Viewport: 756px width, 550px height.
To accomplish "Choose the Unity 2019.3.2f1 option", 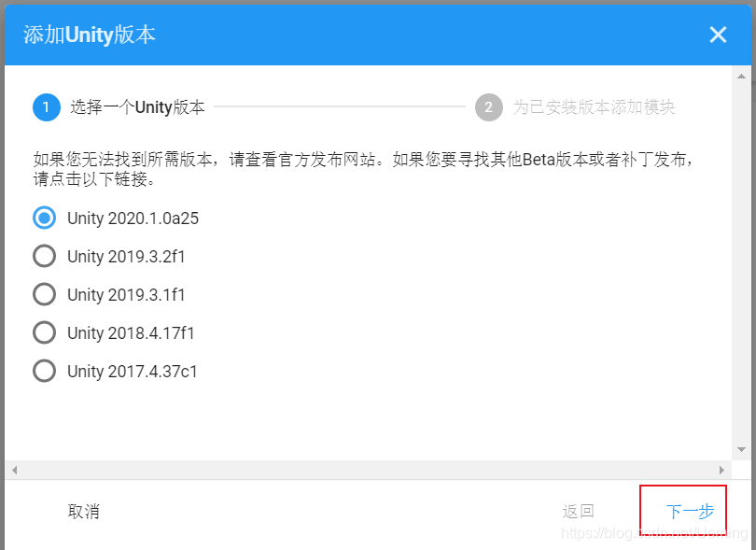I will [45, 256].
